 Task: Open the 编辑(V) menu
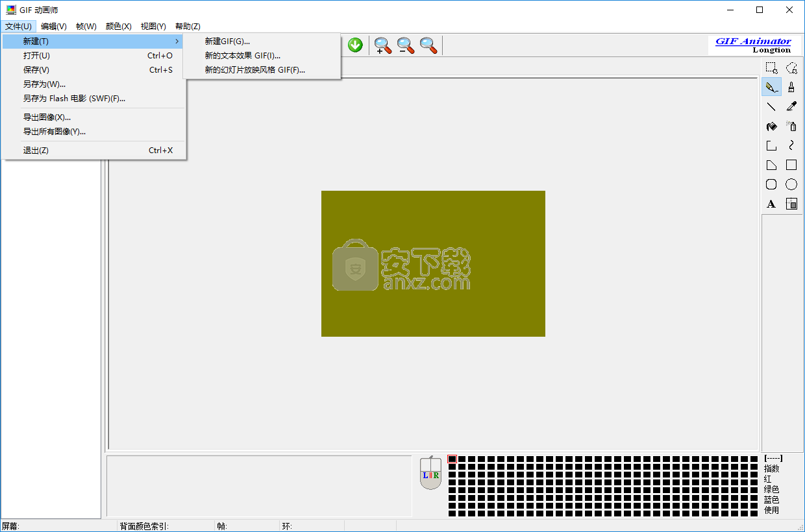pos(53,27)
